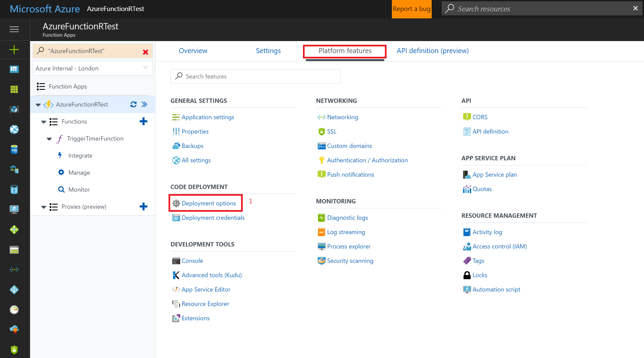
Task: Open API definition link under API
Action: click(490, 132)
